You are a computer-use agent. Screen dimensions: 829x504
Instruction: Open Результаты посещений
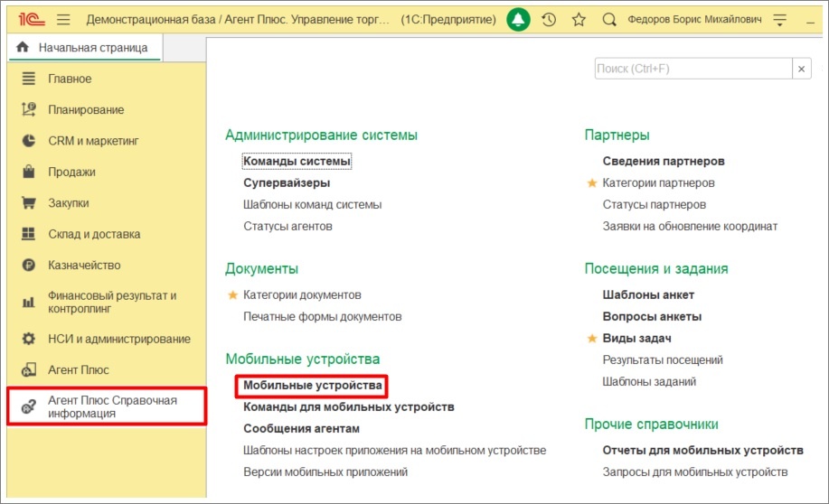coord(663,359)
